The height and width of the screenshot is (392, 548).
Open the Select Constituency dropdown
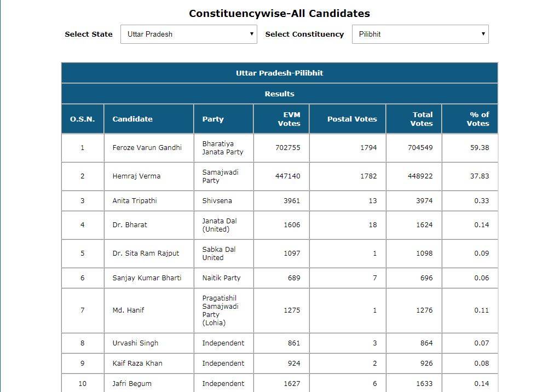(x=419, y=34)
